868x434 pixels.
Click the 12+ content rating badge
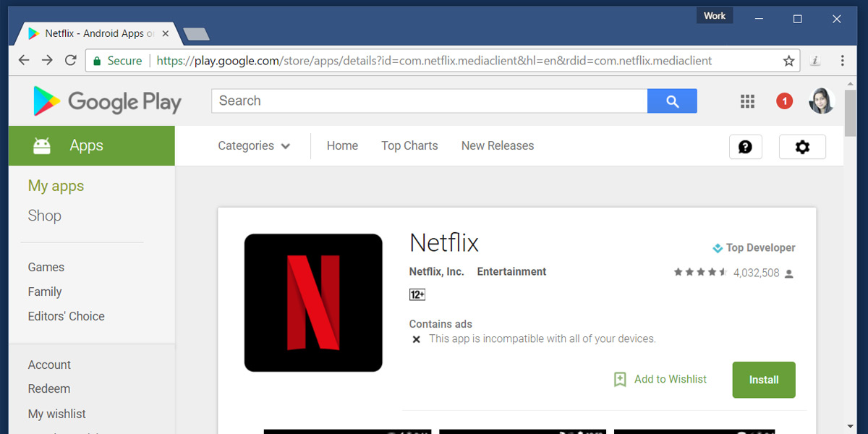(417, 294)
